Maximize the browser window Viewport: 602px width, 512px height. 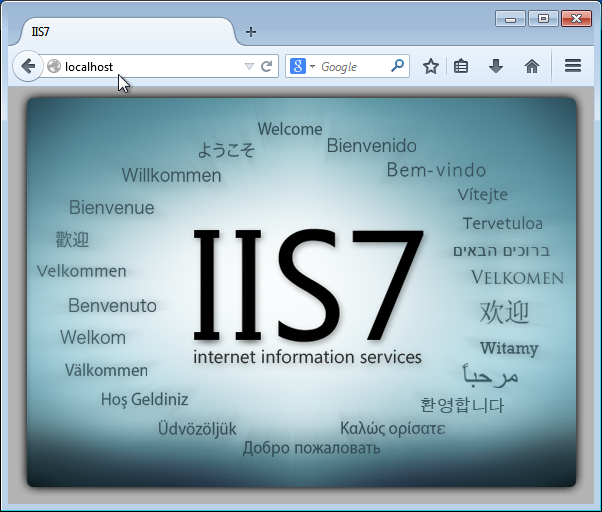click(x=543, y=19)
